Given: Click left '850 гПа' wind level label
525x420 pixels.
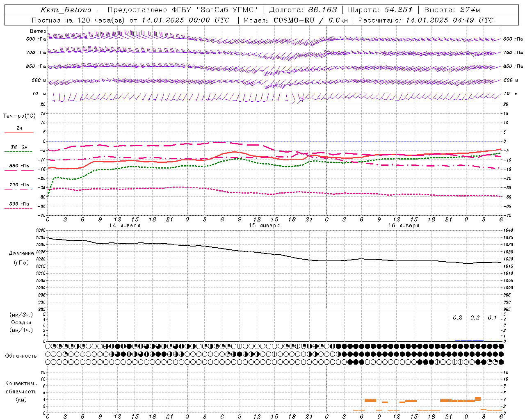Looking at the screenshot, I should [36, 66].
